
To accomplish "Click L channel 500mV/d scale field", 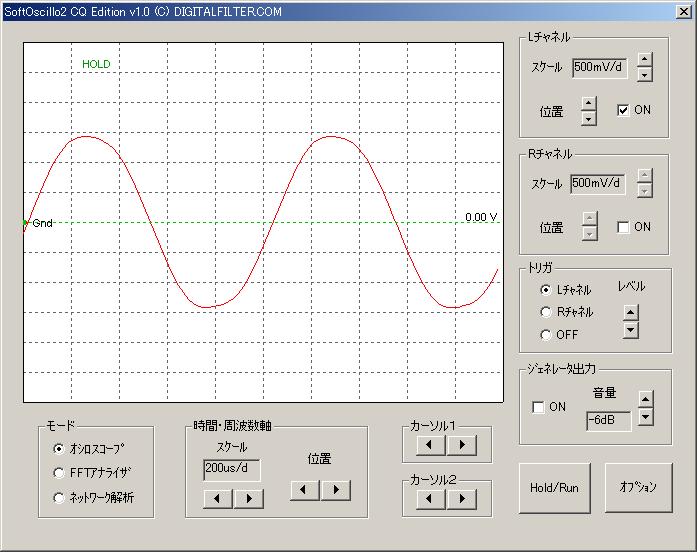I will click(x=599, y=68).
